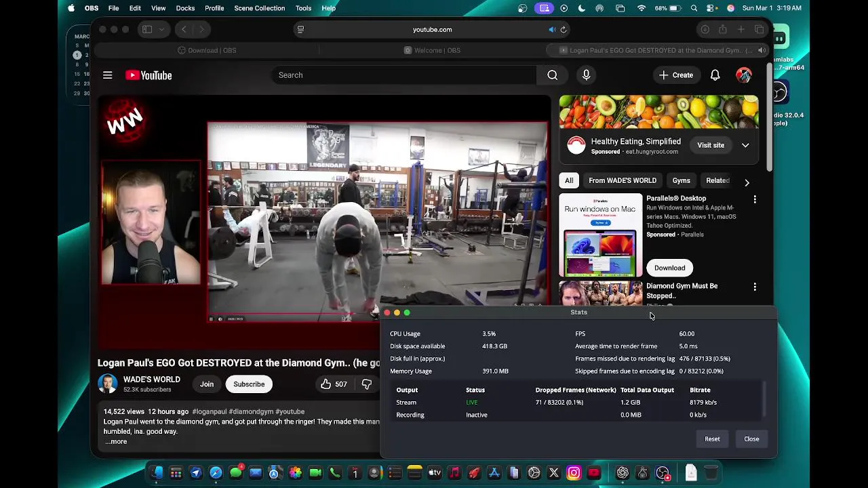Click the Stats window scrollbar
The height and width of the screenshot is (488, 868).
click(x=763, y=400)
